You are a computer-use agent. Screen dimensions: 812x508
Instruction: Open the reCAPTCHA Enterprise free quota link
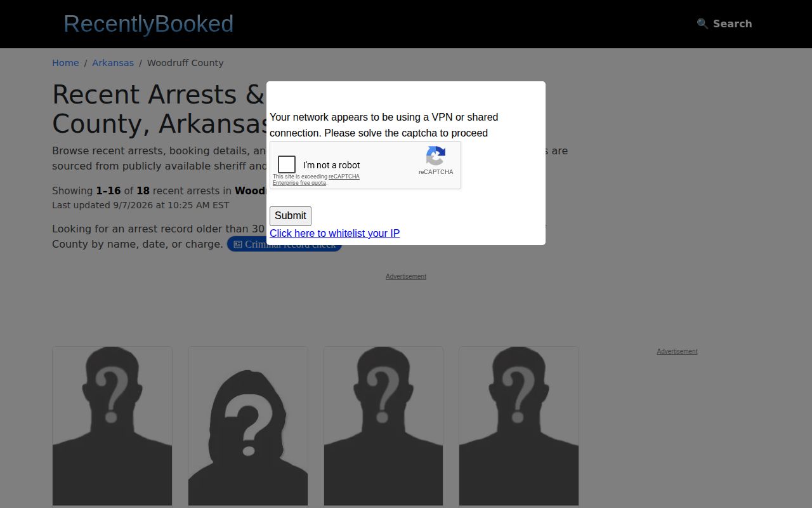(316, 180)
